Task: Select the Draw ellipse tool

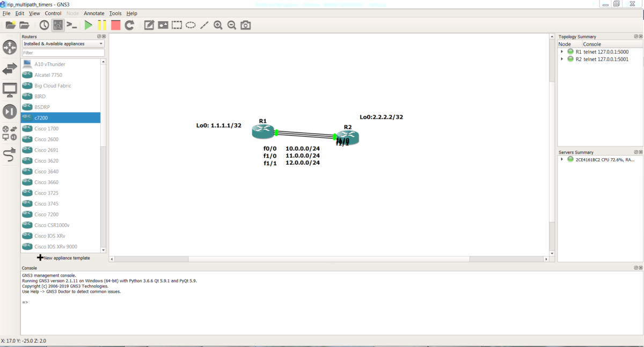Action: (191, 25)
